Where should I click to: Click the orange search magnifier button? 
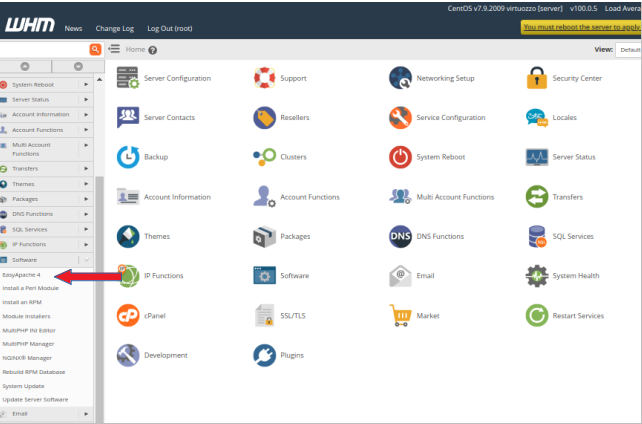[x=95, y=50]
